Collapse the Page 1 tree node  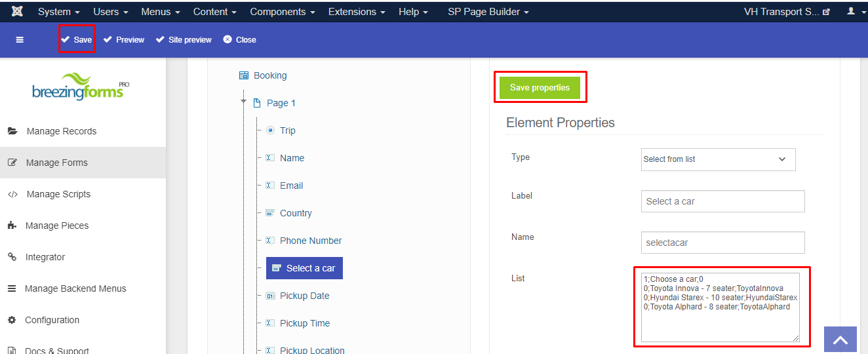click(243, 102)
